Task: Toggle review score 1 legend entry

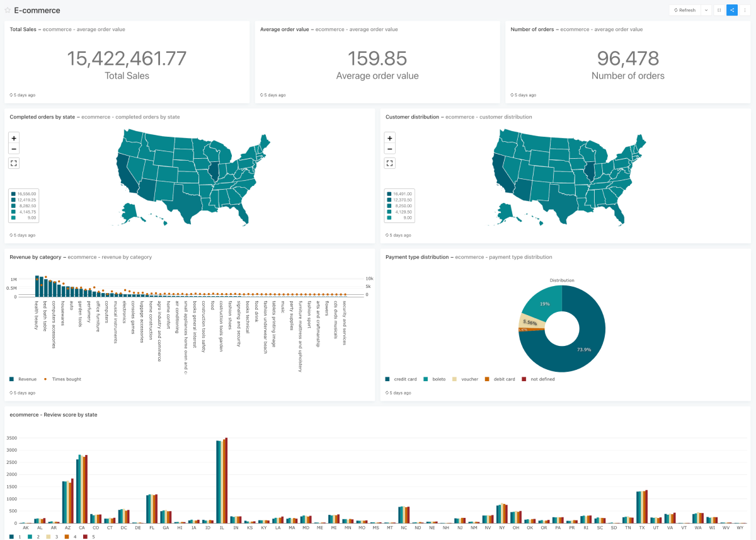Action: pyautogui.click(x=15, y=536)
